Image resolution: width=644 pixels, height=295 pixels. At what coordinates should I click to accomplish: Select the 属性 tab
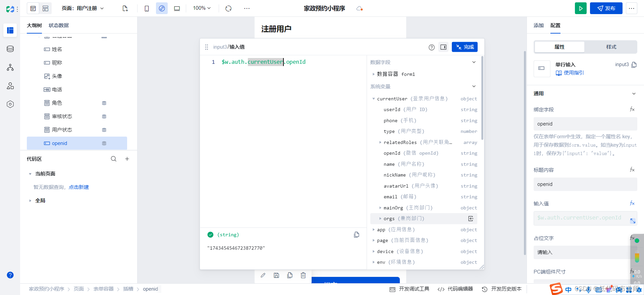tap(559, 47)
